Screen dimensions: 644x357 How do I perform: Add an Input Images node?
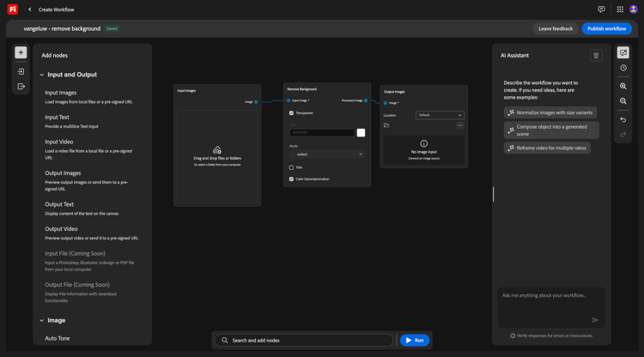pos(88,97)
